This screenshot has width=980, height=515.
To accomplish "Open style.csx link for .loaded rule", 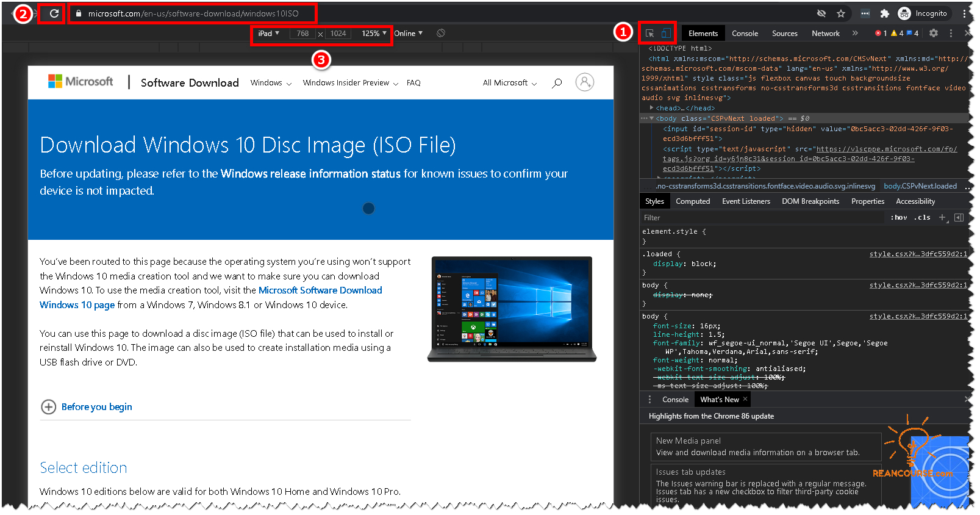I will (x=918, y=254).
